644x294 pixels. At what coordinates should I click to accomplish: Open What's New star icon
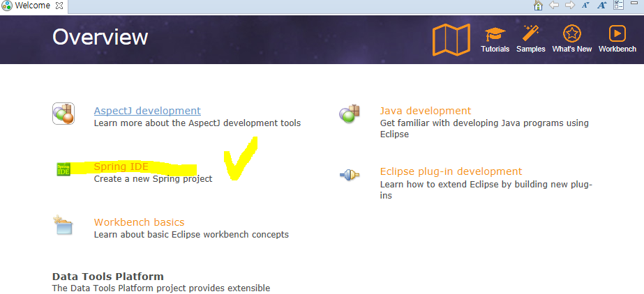click(571, 33)
